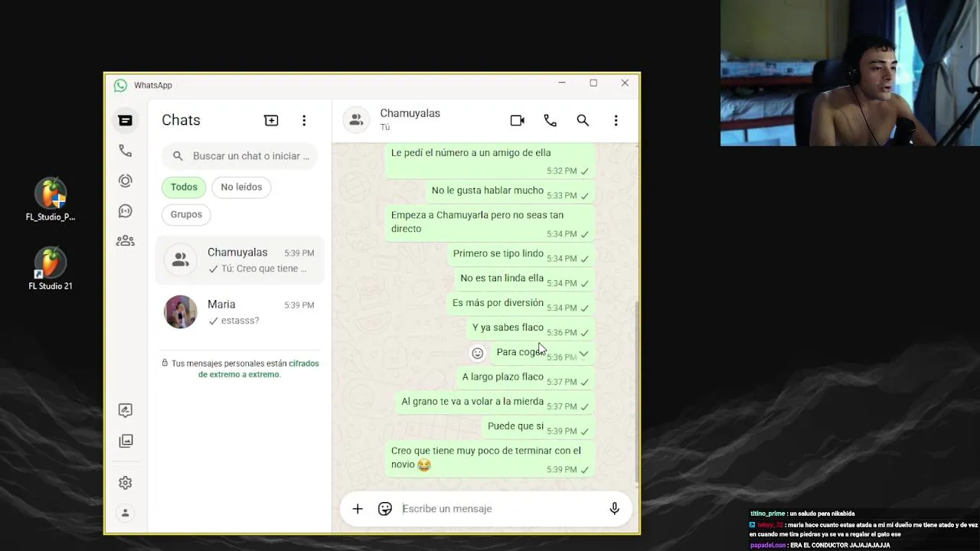Open the Chamuyalas chat in the list
The height and width of the screenshot is (551, 980).
pos(240,260)
